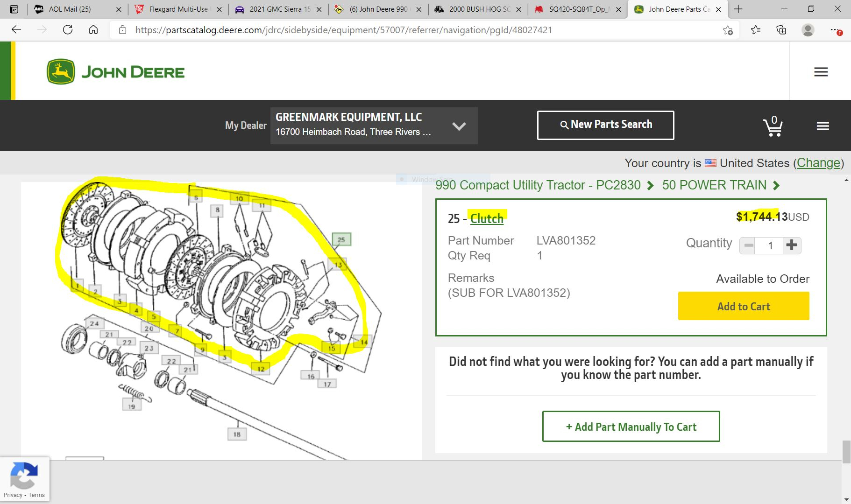Select callout 24 in the diagram

coord(94,323)
